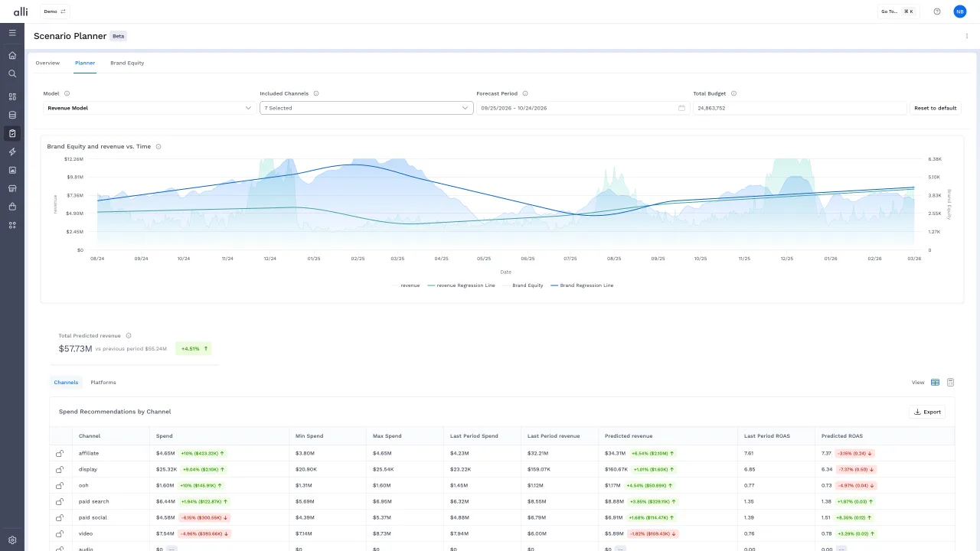Toggle the lock on the video row
This screenshot has width=980, height=551.
60,533
